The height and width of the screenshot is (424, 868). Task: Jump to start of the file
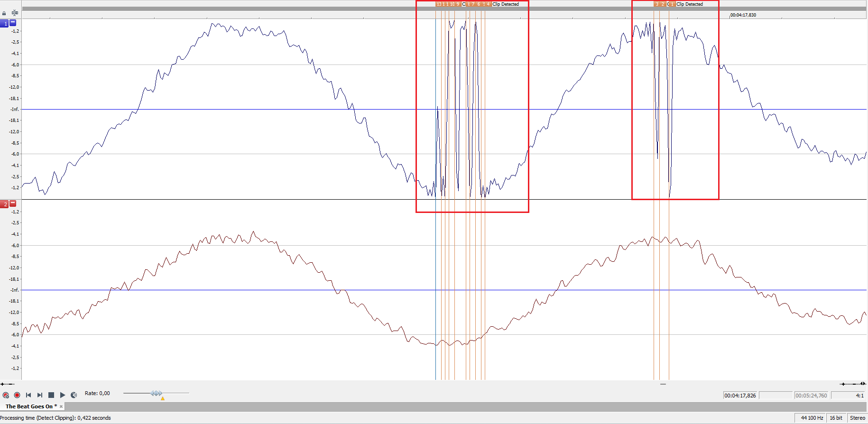28,395
